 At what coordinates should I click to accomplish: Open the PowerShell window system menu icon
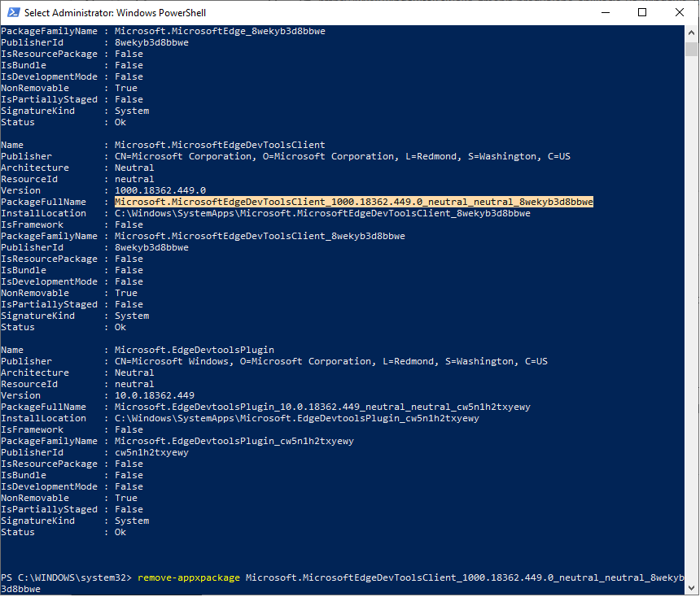tap(13, 12)
